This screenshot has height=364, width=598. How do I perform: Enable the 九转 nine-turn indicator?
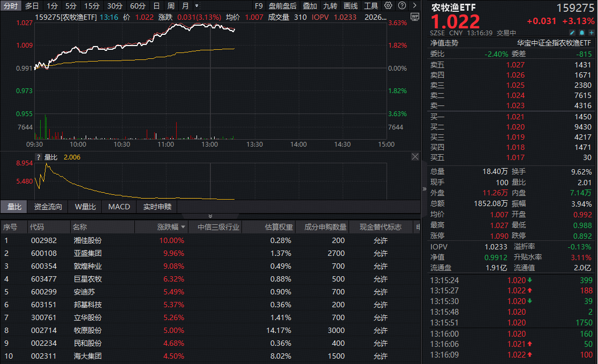pyautogui.click(x=330, y=5)
